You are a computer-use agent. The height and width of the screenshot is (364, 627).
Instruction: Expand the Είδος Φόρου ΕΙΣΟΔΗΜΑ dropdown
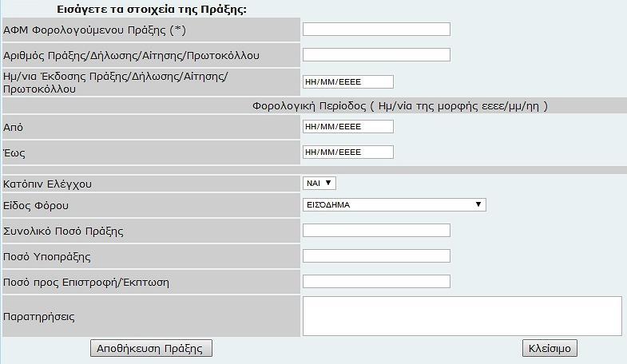click(x=395, y=204)
